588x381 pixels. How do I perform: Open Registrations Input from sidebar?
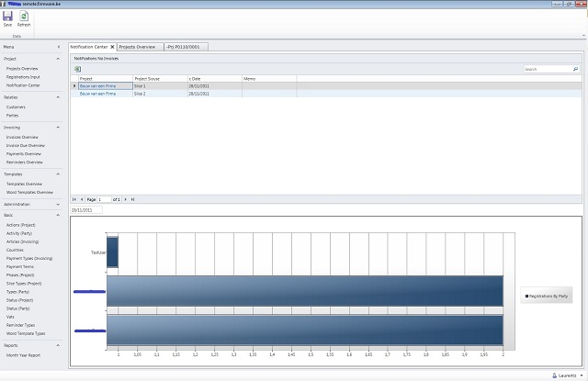23,77
